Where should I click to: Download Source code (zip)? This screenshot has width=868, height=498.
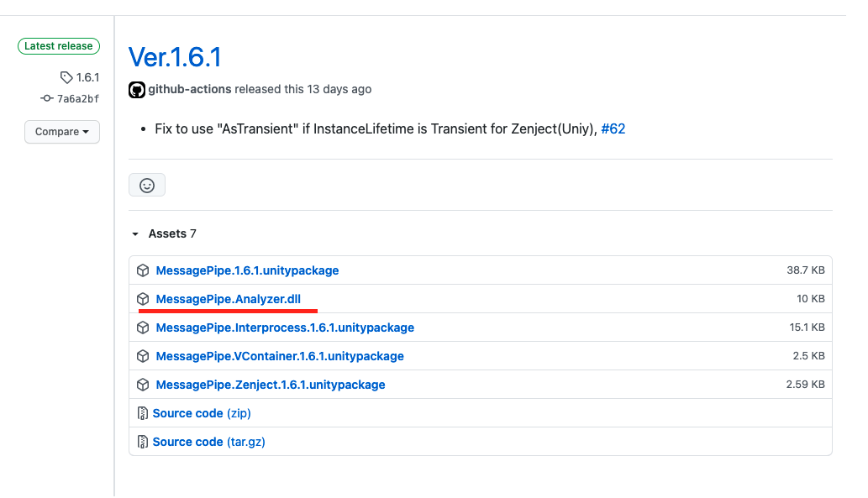[x=202, y=413]
